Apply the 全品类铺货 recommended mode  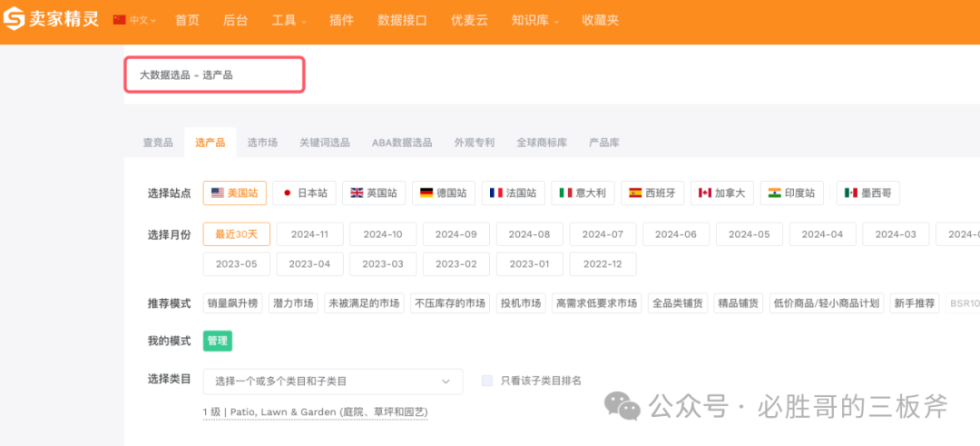[x=678, y=303]
